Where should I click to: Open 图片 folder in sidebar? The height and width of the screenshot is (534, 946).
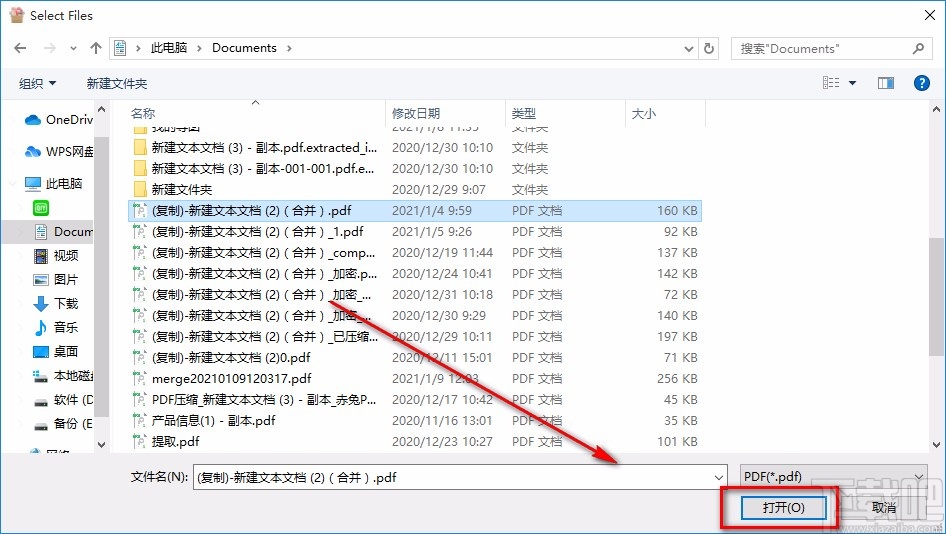pyautogui.click(x=56, y=279)
